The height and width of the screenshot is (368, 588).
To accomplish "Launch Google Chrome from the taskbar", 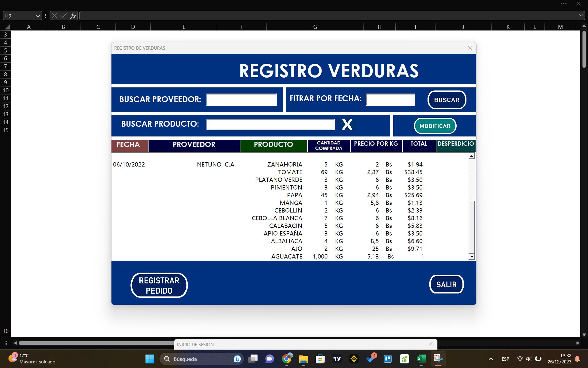I will tap(287, 359).
